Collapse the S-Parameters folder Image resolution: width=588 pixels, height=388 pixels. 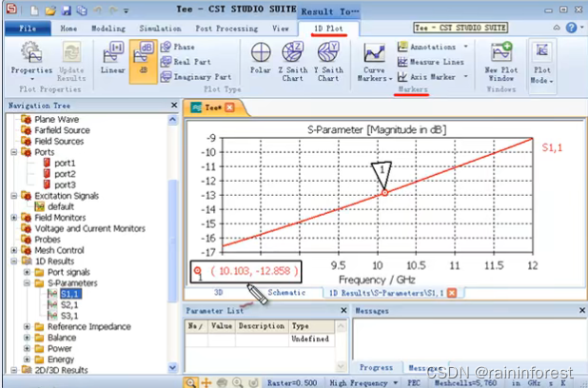(27, 282)
